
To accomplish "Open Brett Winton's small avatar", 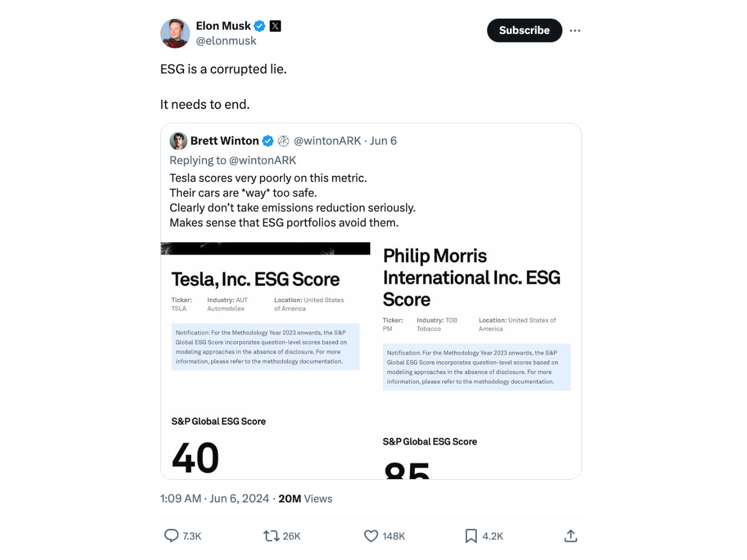I will point(178,141).
